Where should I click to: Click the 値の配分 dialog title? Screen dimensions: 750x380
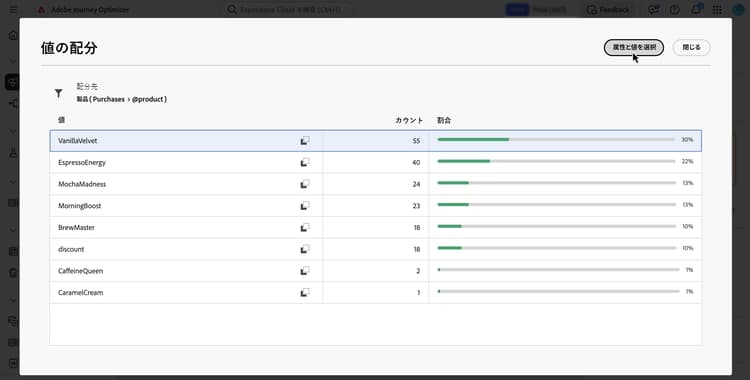(69, 48)
